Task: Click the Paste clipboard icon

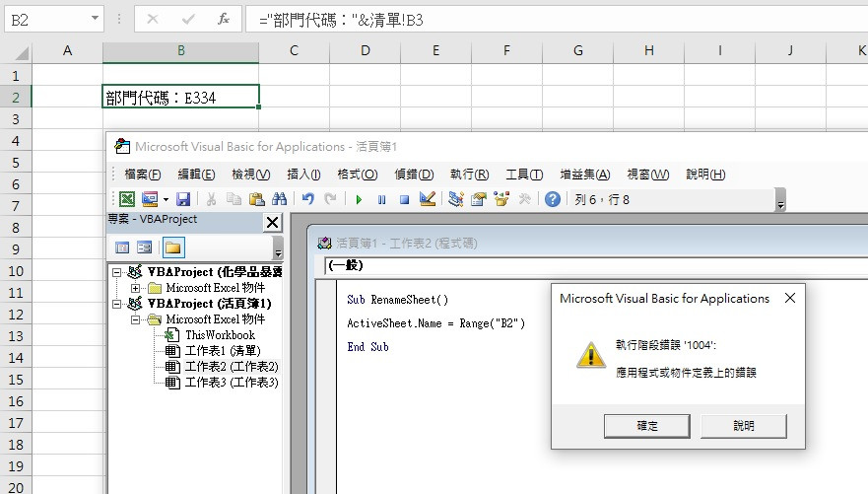Action: point(256,199)
